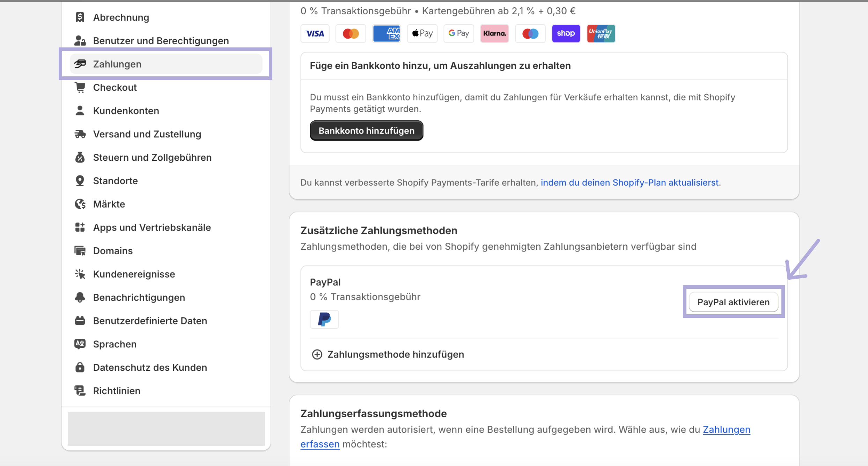868x466 pixels.
Task: Open Domains settings
Action: click(166, 251)
